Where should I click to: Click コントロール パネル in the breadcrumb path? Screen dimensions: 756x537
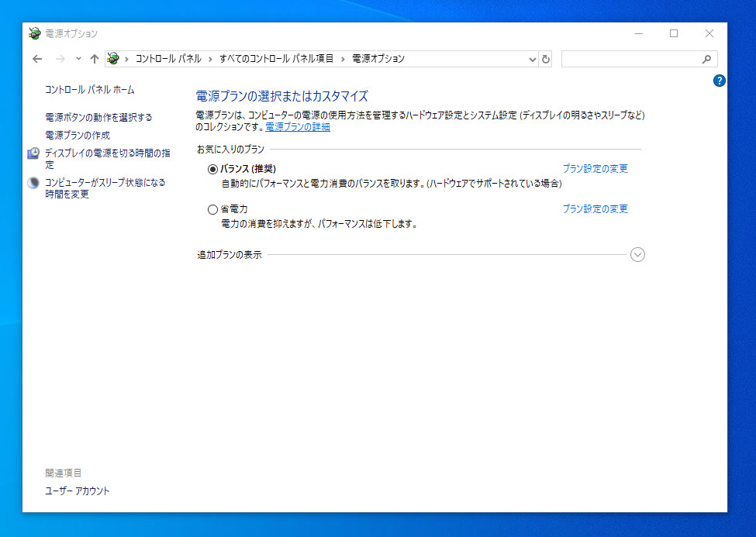(168, 59)
